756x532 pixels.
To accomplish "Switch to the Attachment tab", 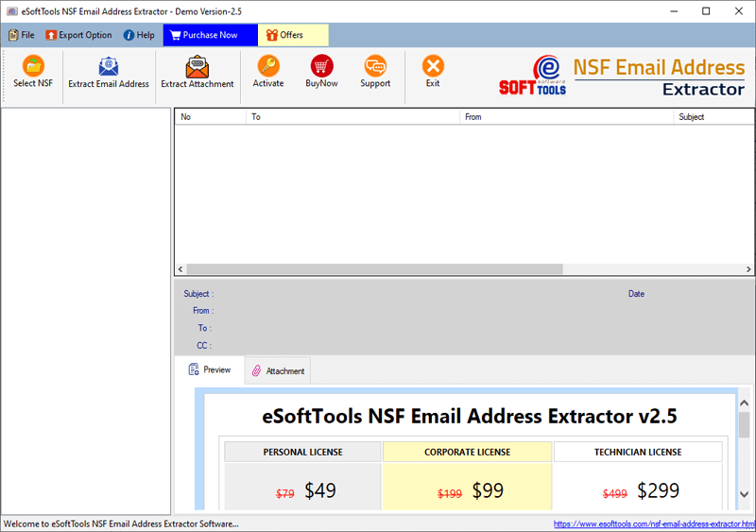I will (278, 370).
